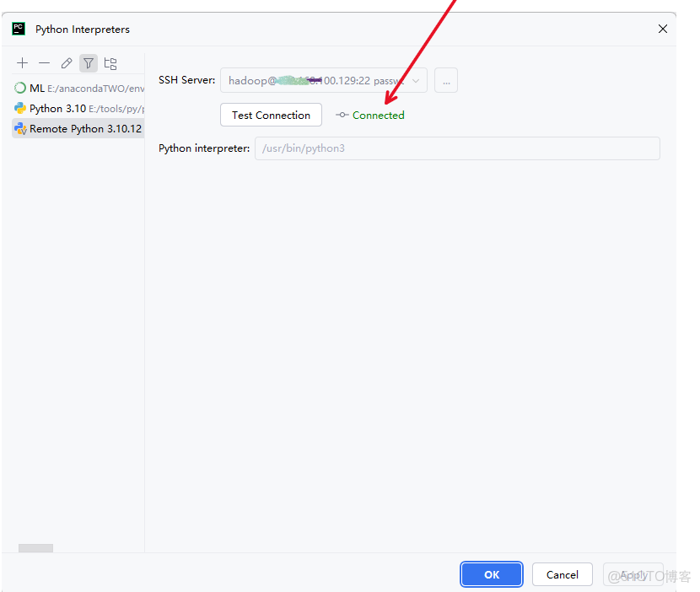Add a new Python interpreter with plus icon
700x592 pixels.
pyautogui.click(x=22, y=62)
